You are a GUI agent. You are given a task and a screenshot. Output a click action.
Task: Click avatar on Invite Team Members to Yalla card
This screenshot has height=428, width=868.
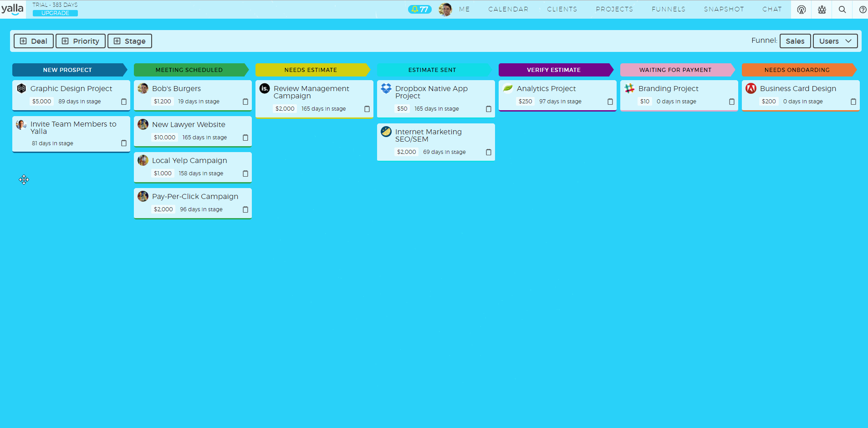point(21,124)
